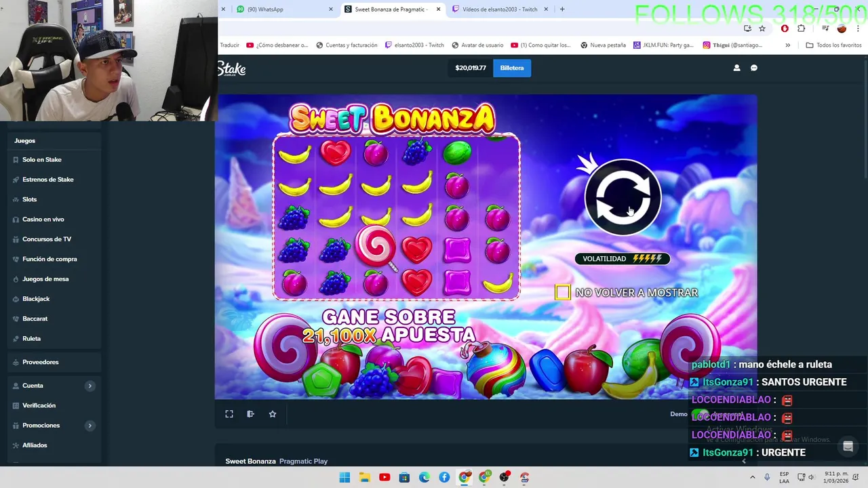Open the support chat widget button

coord(848,446)
